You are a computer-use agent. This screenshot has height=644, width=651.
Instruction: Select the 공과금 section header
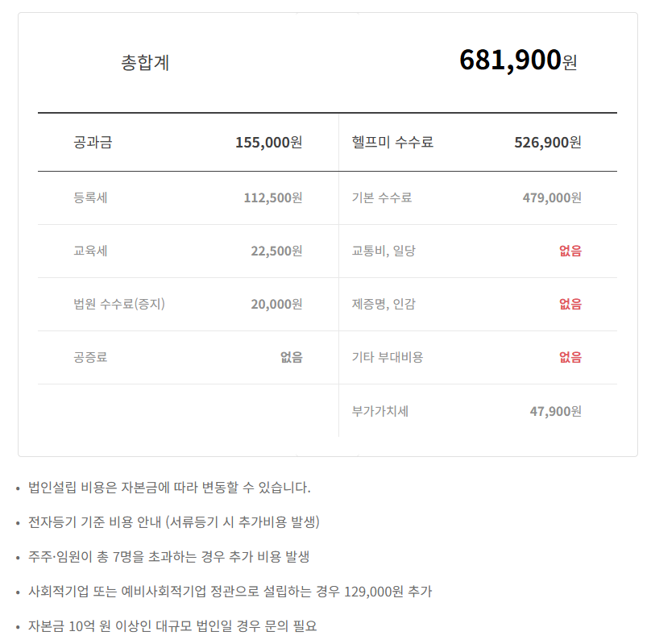coord(93,143)
